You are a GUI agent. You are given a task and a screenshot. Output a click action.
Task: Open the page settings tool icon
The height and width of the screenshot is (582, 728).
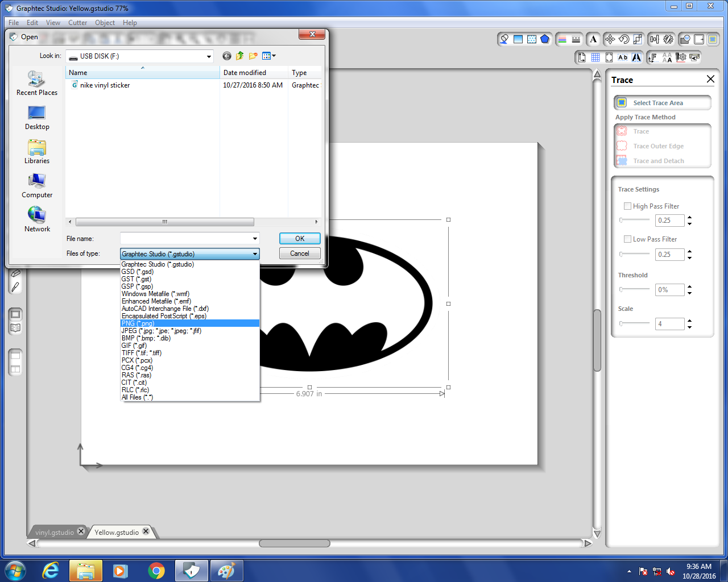pos(581,57)
